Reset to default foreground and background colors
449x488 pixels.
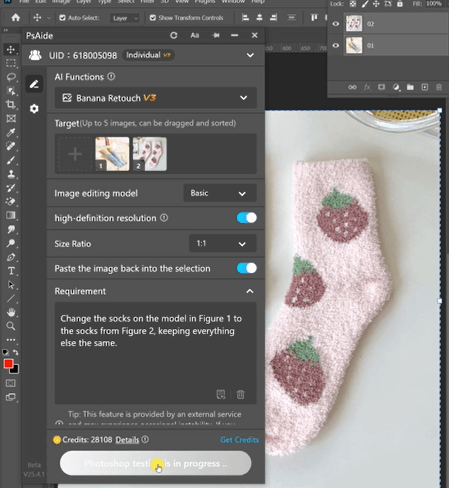click(x=5, y=352)
